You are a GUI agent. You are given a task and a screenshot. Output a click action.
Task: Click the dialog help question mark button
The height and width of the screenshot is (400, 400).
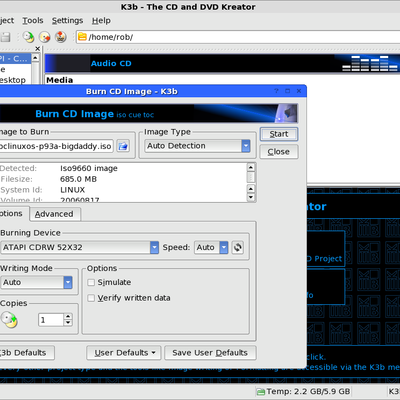pos(276,91)
